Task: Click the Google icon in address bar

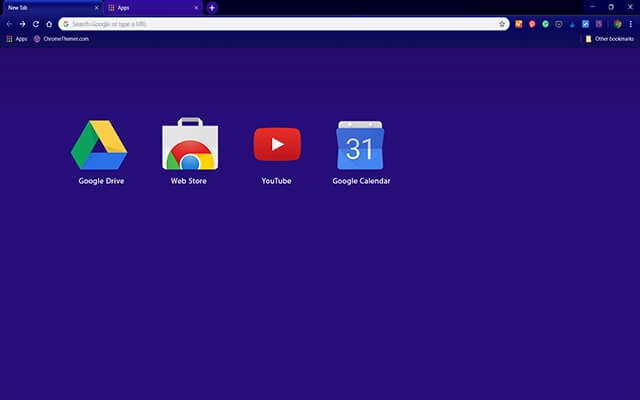Action: click(66, 24)
